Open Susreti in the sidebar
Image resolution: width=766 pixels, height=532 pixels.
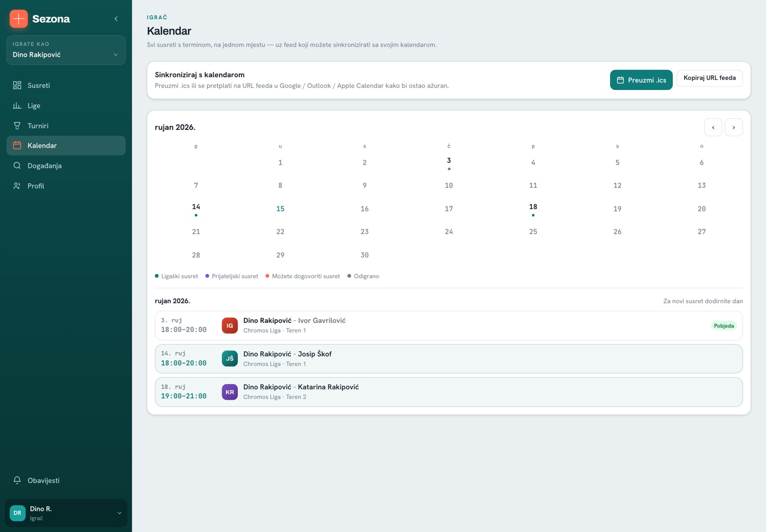[66, 85]
